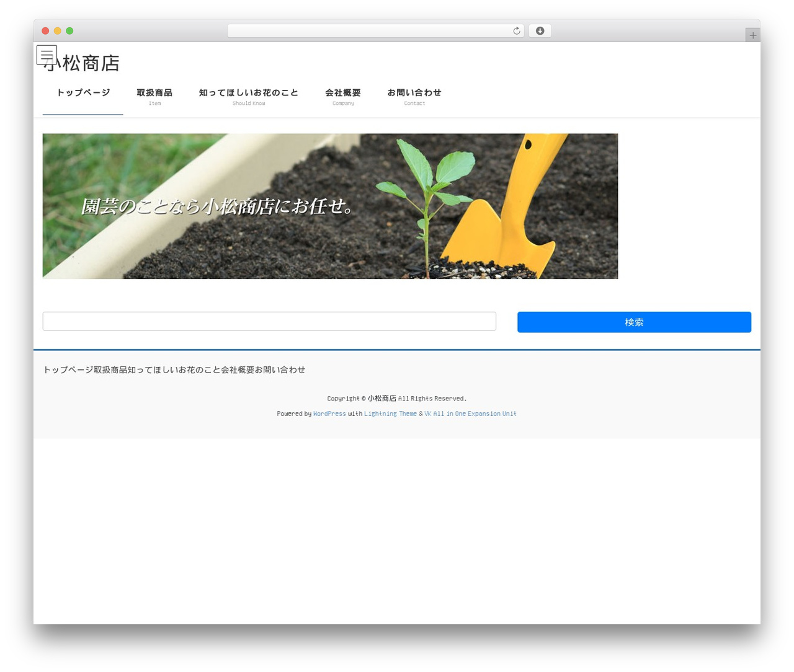Open お問い合わせ contact page

pos(414,97)
